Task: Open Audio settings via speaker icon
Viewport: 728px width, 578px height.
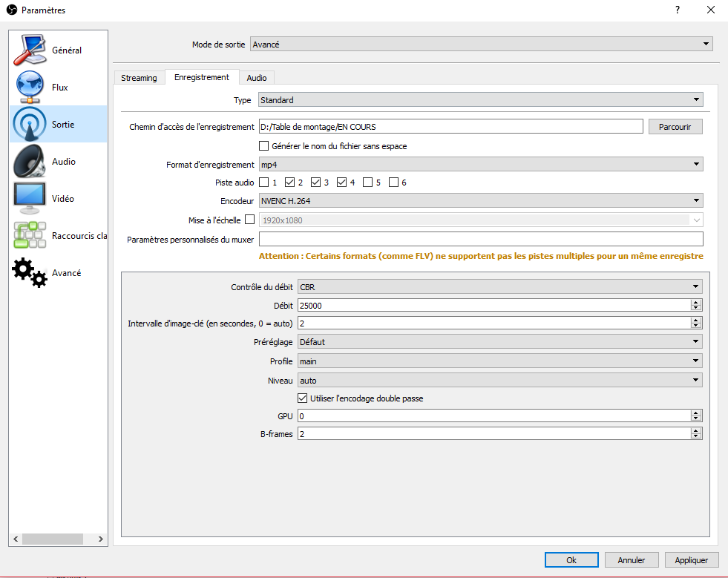Action: pyautogui.click(x=30, y=161)
